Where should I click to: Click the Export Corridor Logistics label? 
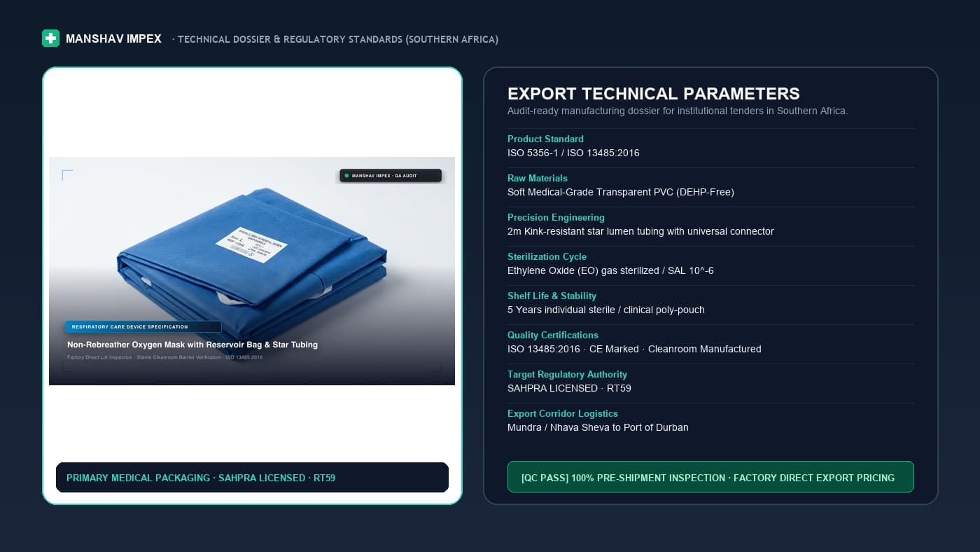pos(563,413)
